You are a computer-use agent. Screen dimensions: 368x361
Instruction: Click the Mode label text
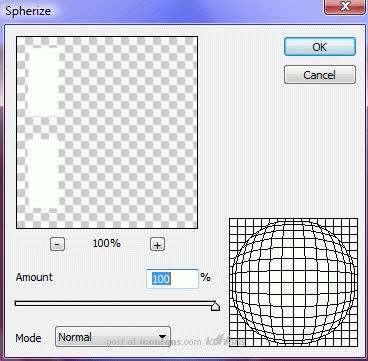coord(28,338)
